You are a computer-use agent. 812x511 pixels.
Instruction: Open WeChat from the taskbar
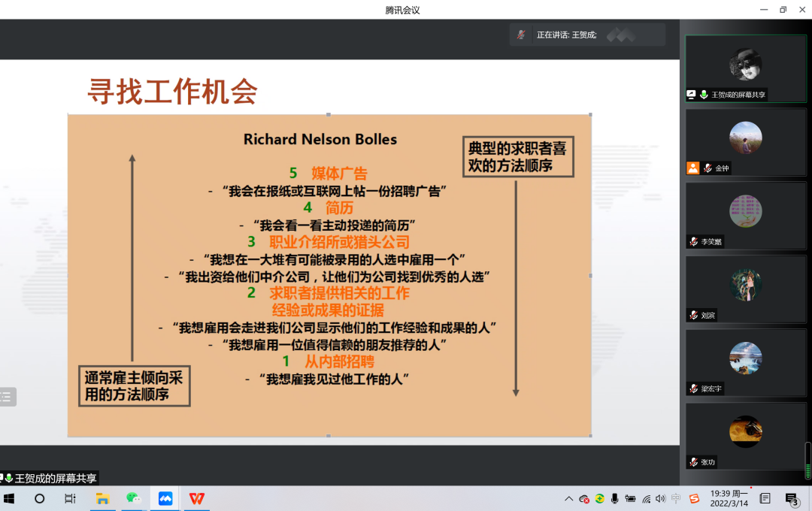(133, 498)
